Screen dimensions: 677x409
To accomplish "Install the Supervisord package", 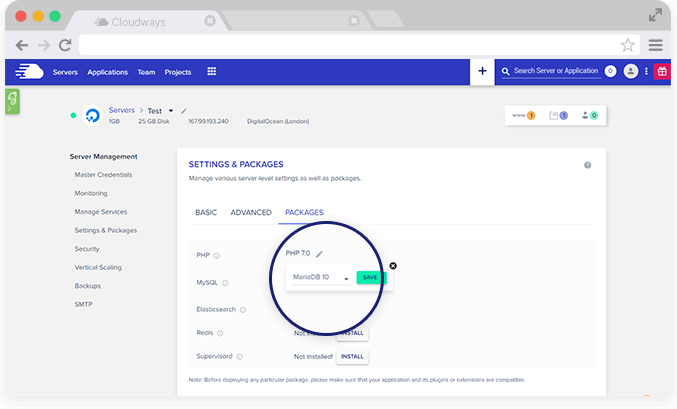I will (352, 356).
